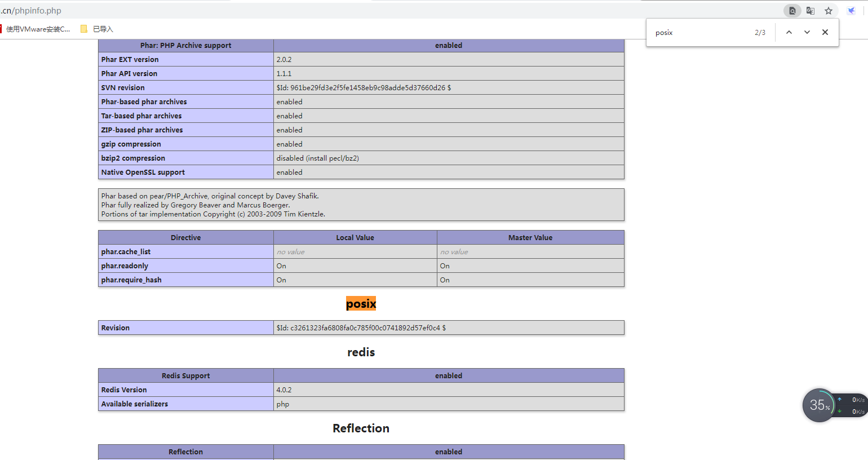
Task: Click the Phar API version value 1.1.1
Action: [x=284, y=73]
